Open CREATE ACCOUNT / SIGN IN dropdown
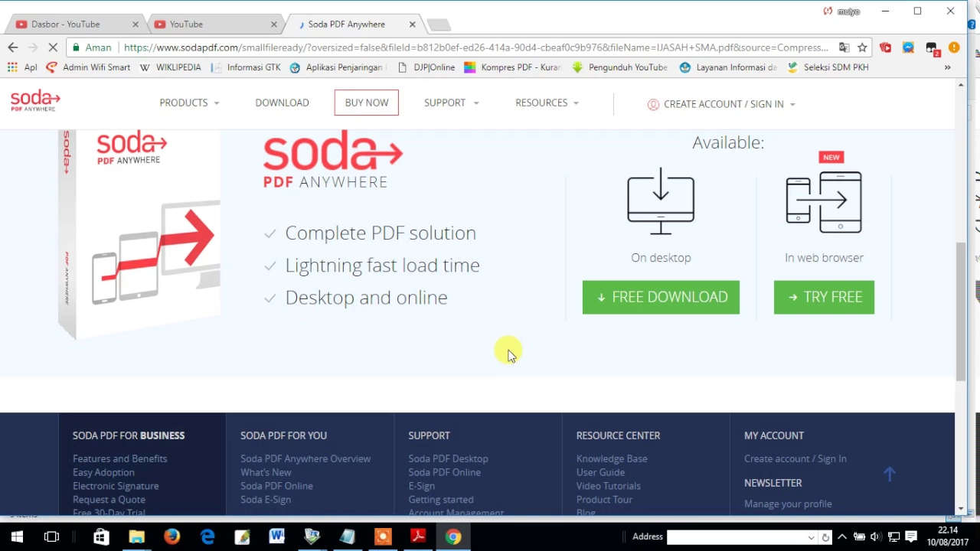980x551 pixels. [721, 104]
